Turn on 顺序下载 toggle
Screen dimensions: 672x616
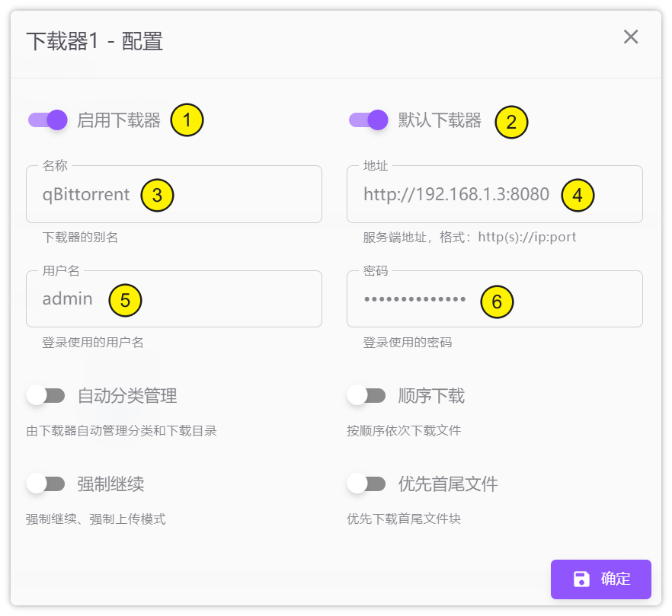point(366,396)
